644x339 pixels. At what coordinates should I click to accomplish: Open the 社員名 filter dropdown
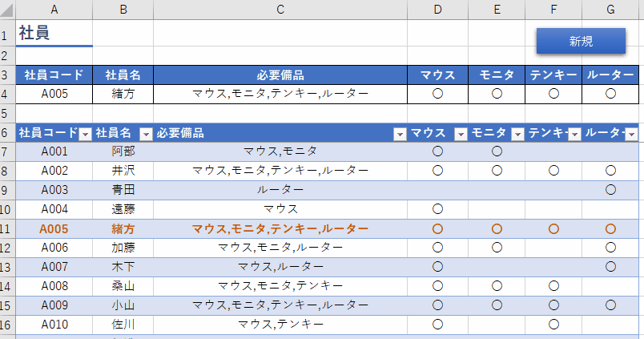coord(146,134)
